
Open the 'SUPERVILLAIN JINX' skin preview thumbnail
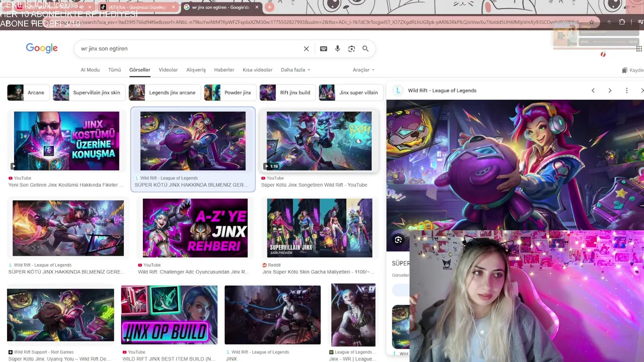point(319,228)
